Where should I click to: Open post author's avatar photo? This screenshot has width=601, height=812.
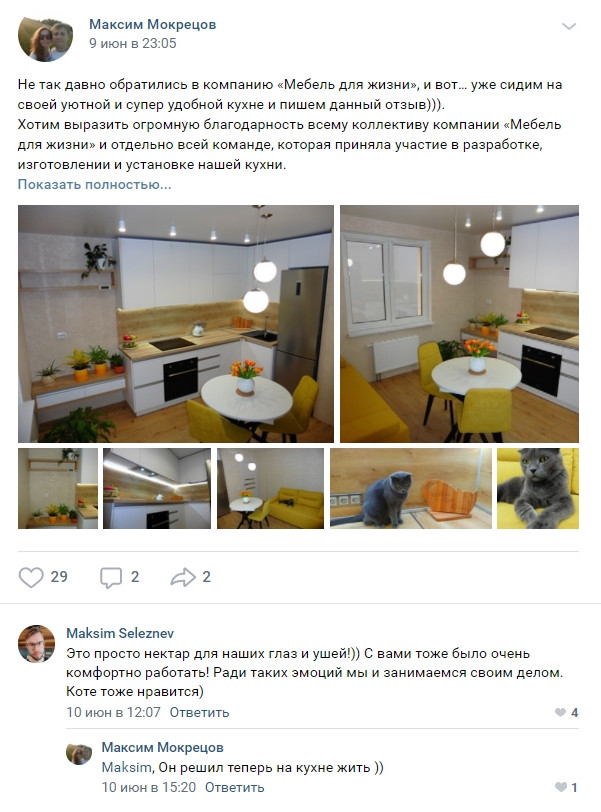[x=46, y=39]
